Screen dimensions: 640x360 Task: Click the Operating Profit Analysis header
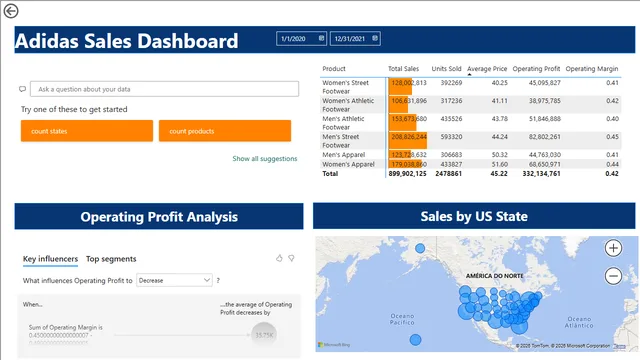[x=159, y=216]
